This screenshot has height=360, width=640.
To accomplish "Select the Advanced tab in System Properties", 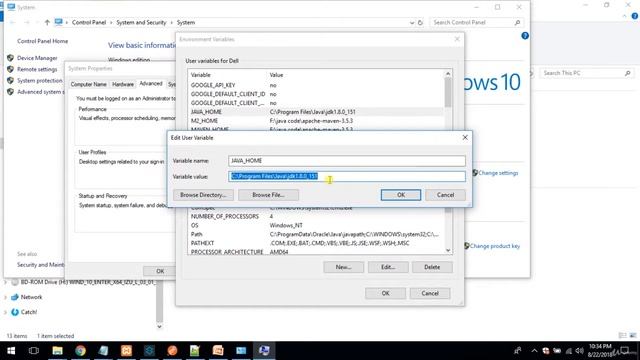I will [x=151, y=84].
